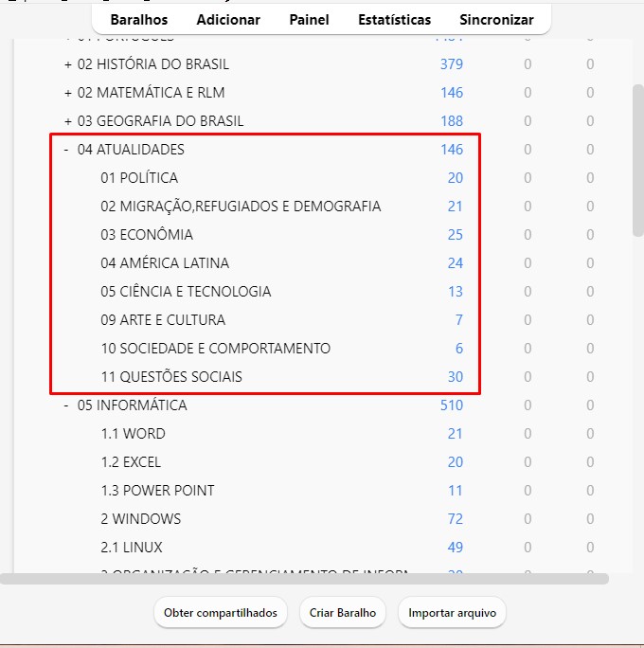644x648 pixels.
Task: Expand the 02 HISTÓRIA DO BRASIL deck
Action: tap(68, 64)
